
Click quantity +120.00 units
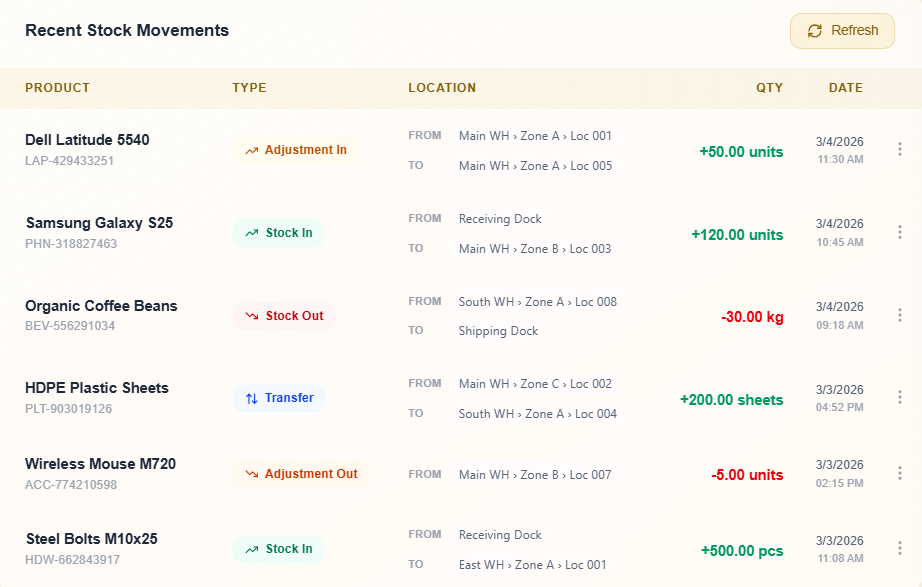coord(737,235)
